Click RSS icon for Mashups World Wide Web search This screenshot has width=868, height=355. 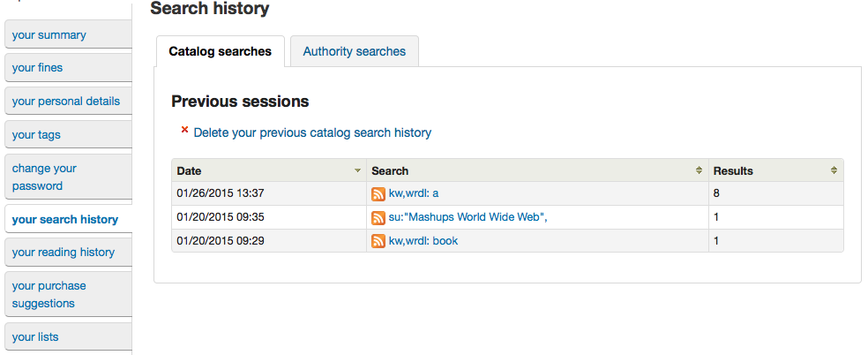[x=378, y=217]
